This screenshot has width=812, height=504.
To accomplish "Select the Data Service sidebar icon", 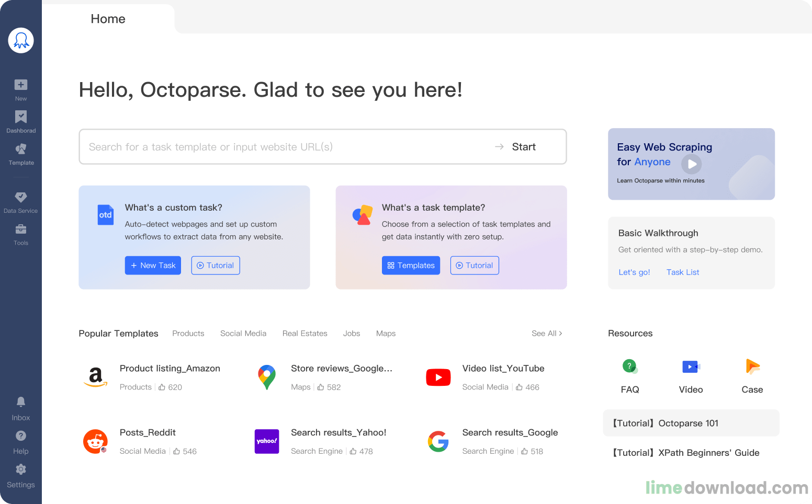I will pos(21,198).
